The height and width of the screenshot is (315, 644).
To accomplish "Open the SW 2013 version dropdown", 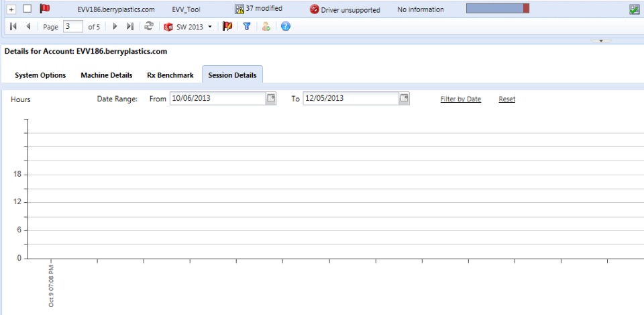I will click(x=188, y=27).
